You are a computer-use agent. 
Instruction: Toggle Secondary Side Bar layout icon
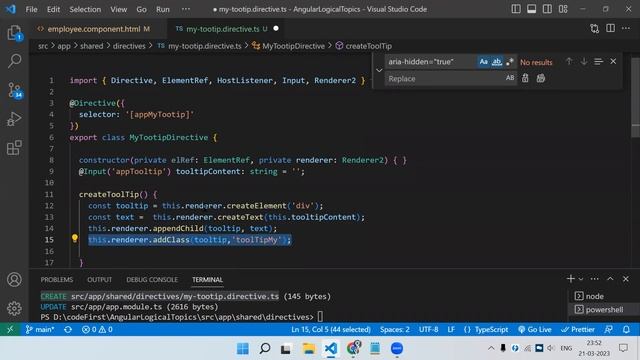click(547, 9)
